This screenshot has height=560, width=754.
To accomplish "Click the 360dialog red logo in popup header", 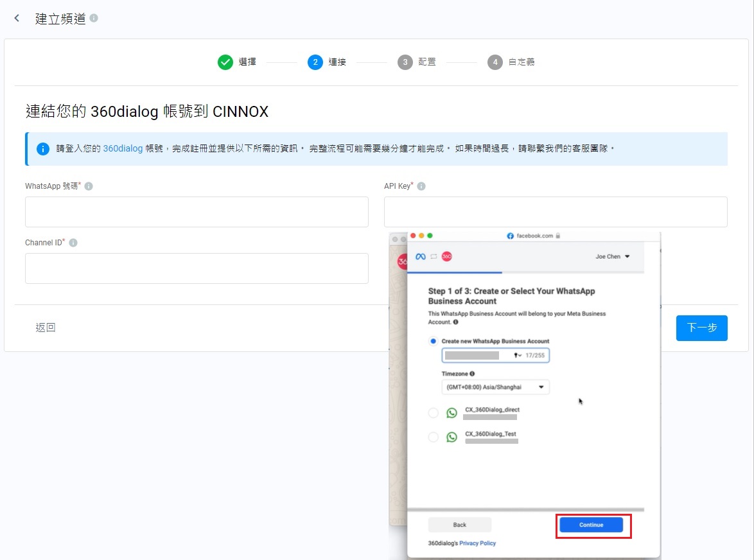I will 447,257.
